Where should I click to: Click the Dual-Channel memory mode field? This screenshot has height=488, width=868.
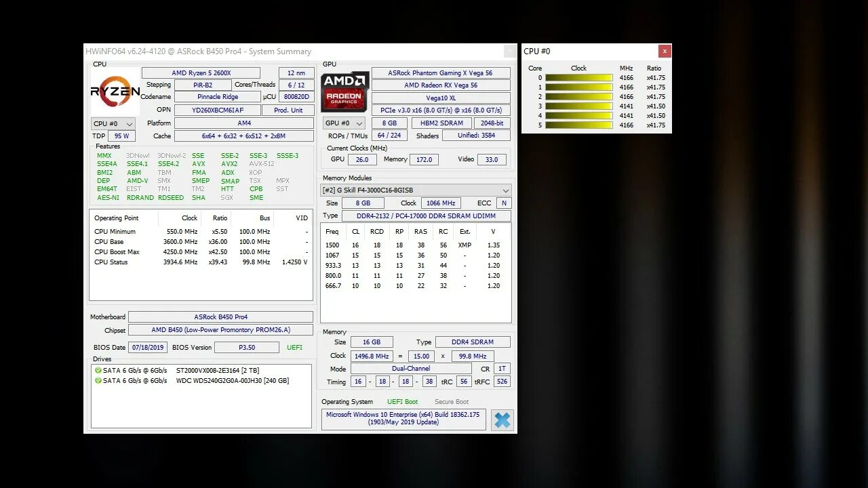411,369
